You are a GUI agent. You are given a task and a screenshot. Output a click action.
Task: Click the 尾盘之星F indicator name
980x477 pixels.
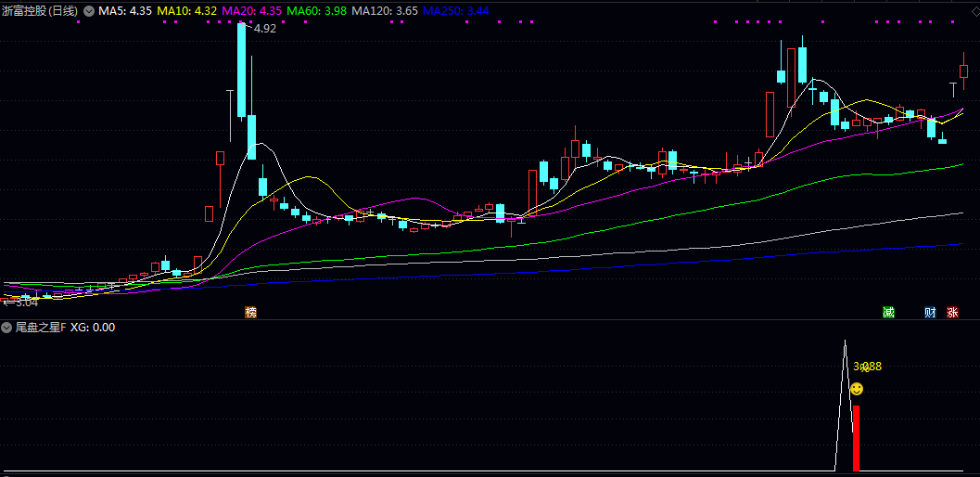[40, 328]
